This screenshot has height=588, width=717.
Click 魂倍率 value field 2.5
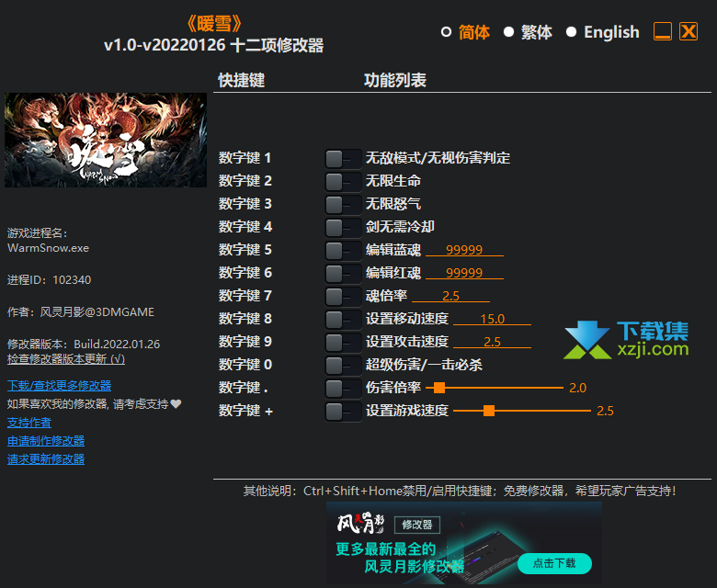[x=450, y=296]
